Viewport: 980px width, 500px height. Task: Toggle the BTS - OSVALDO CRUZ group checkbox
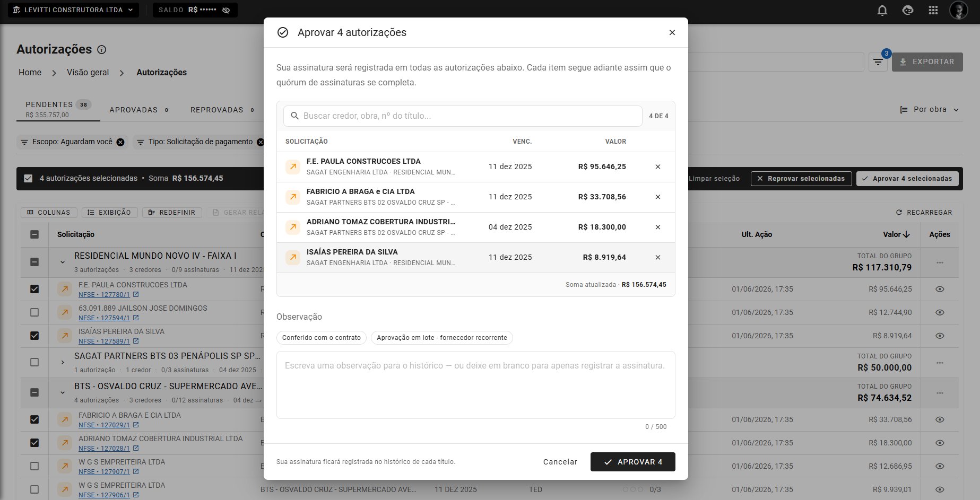click(34, 392)
